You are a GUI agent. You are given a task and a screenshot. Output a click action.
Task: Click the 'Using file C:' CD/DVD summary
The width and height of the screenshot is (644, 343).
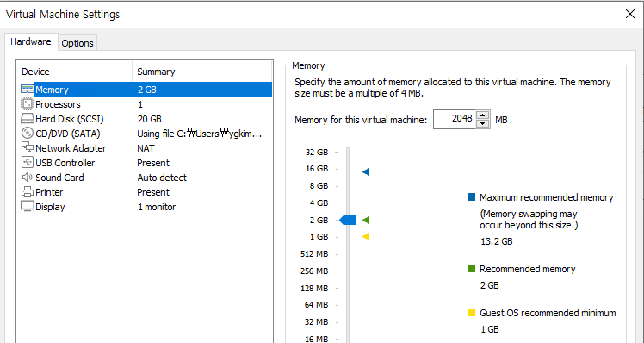pos(200,134)
